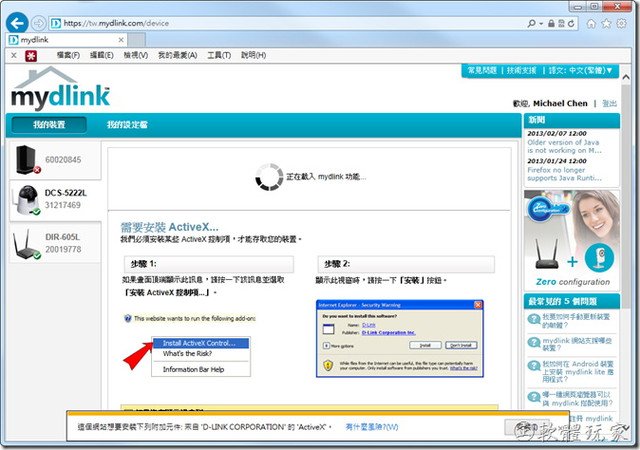Click the page scrollbar down arrow
This screenshot has width=640, height=450.
click(626, 429)
